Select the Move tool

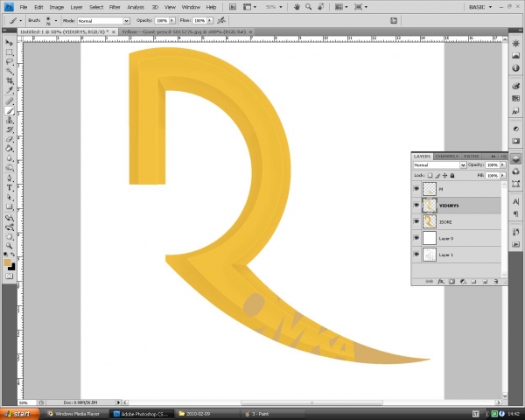click(10, 43)
